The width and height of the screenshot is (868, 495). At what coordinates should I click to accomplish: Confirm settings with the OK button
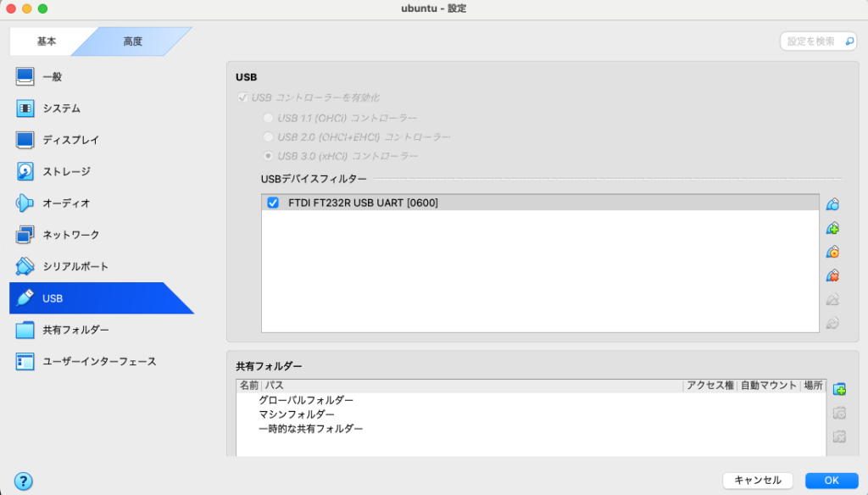point(831,481)
